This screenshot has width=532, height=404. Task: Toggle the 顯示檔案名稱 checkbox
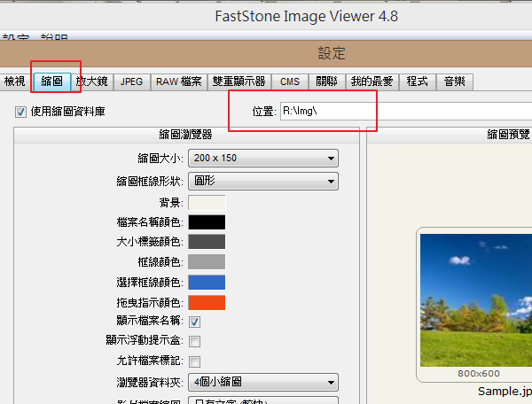(195, 322)
